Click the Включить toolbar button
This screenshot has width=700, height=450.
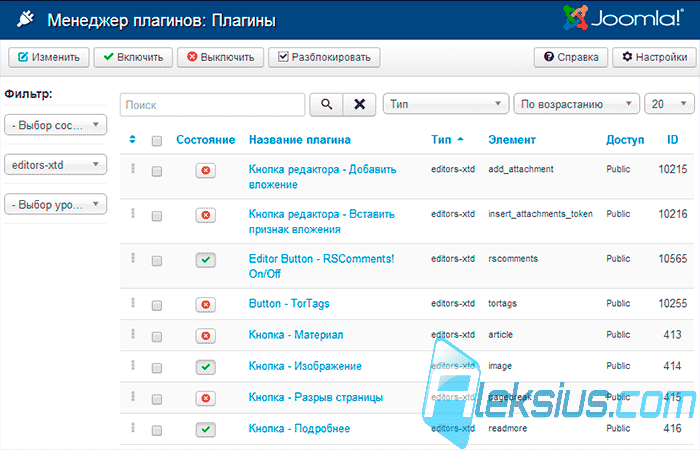pos(133,57)
